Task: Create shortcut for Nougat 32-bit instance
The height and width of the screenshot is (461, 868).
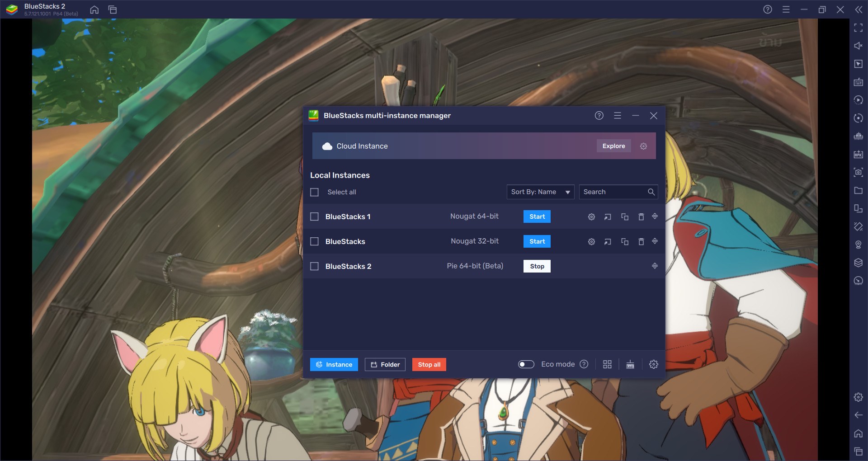Action: pos(608,242)
